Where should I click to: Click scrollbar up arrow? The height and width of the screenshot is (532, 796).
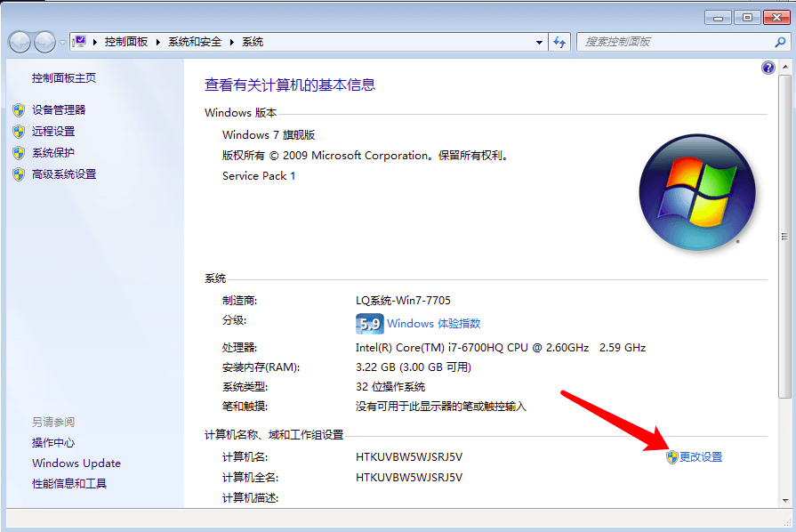click(785, 68)
